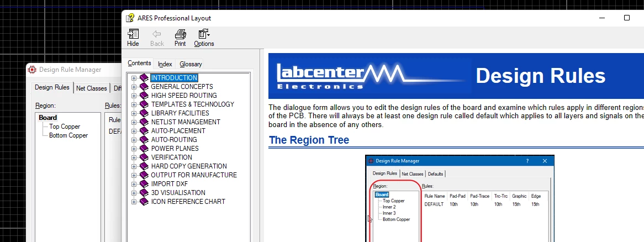
Task: Maximize the ARES help window
Action: pyautogui.click(x=627, y=18)
